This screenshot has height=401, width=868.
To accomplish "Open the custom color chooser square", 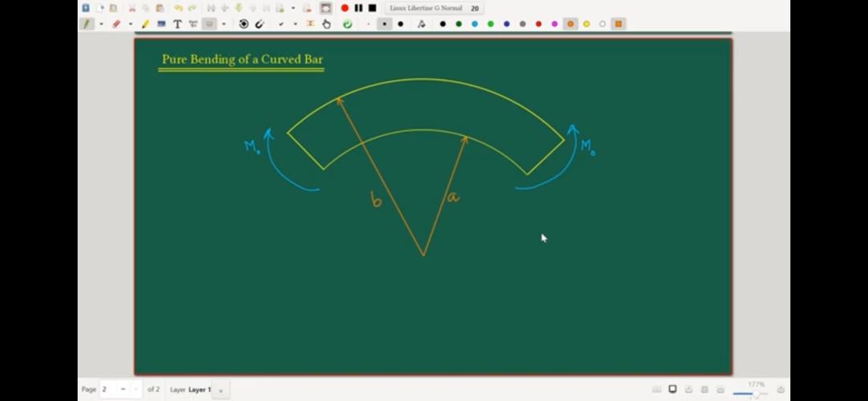I will (618, 24).
